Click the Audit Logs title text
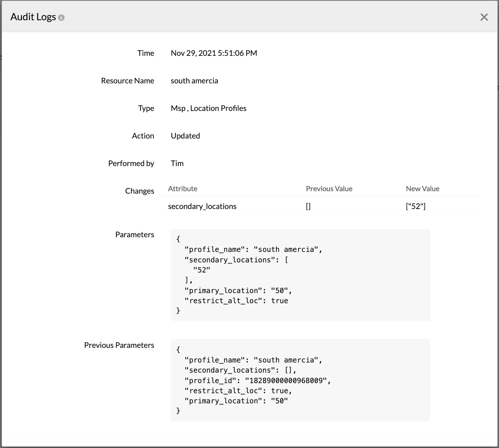 33,17
